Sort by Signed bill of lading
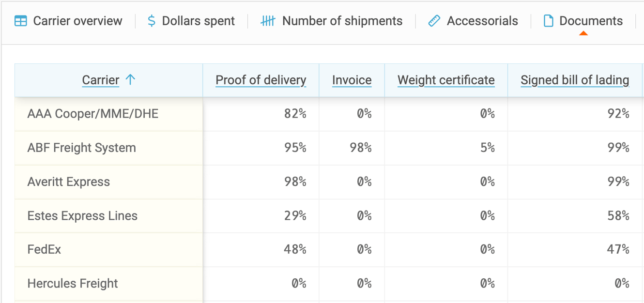644x303 pixels. click(x=574, y=80)
